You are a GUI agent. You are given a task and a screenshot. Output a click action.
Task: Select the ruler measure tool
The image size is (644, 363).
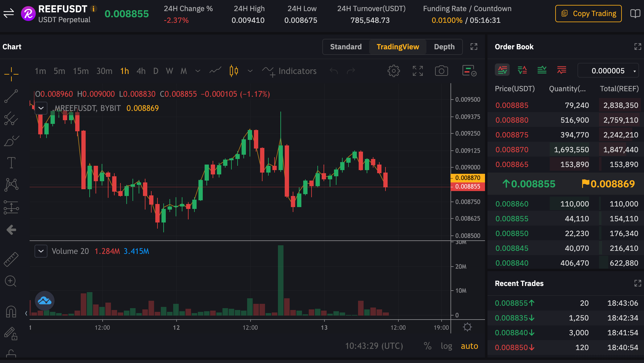(11, 259)
